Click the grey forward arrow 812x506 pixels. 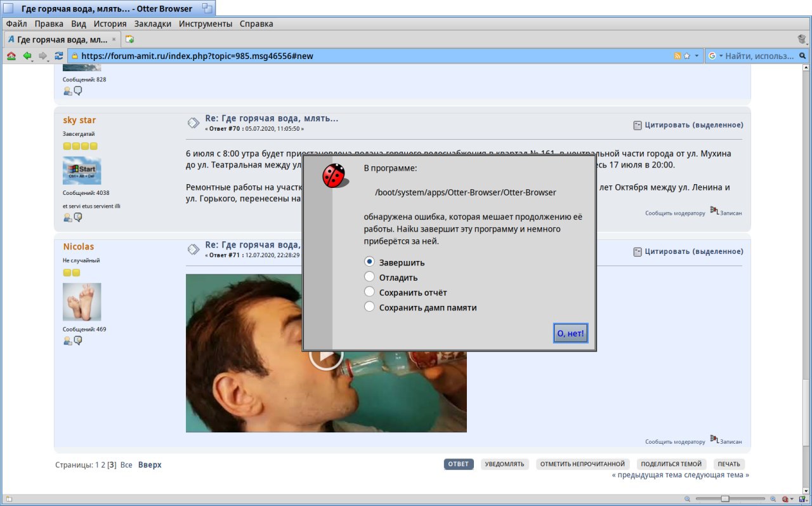(x=43, y=56)
